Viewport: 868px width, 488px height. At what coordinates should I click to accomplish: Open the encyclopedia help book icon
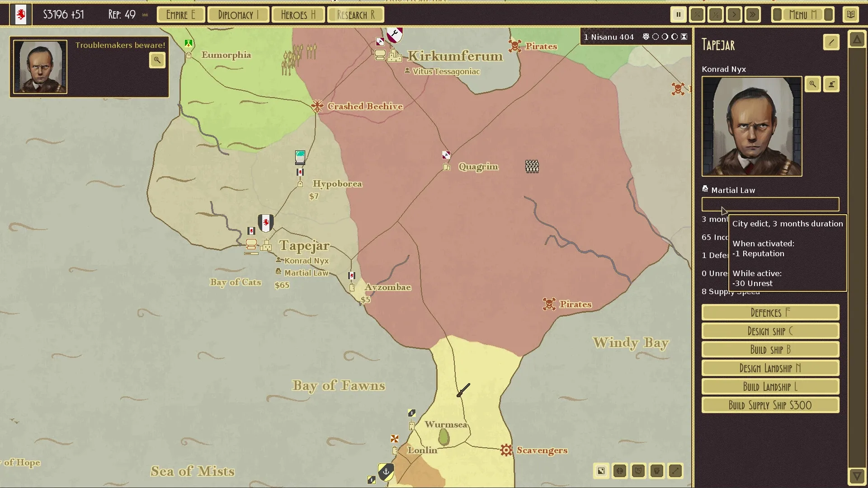[851, 14]
